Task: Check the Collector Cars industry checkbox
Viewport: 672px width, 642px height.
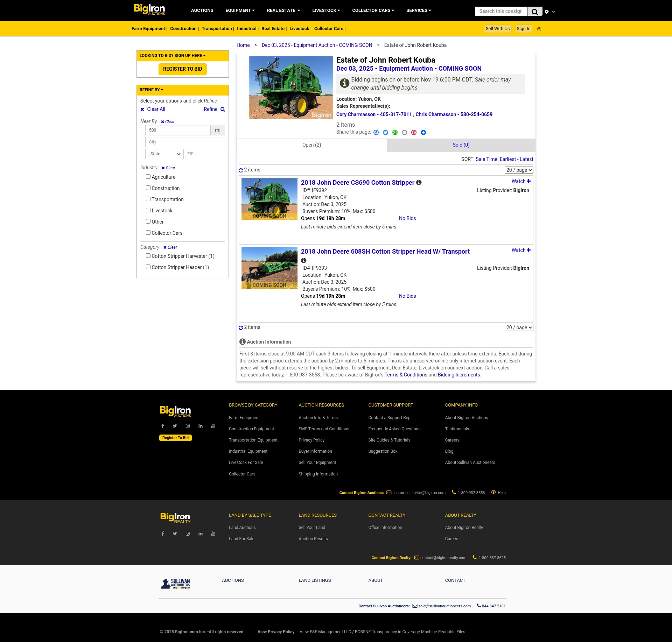Action: pos(148,233)
